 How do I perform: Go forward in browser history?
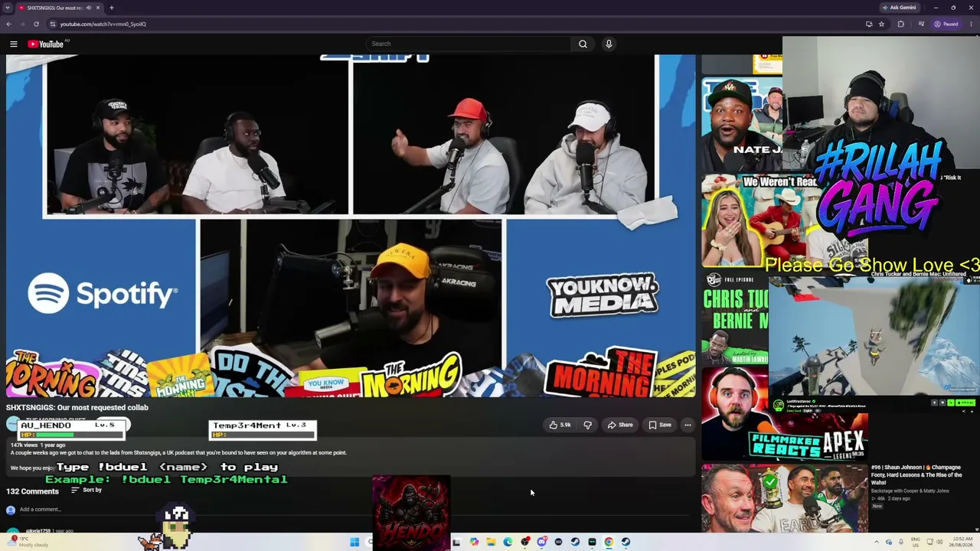coord(22,24)
